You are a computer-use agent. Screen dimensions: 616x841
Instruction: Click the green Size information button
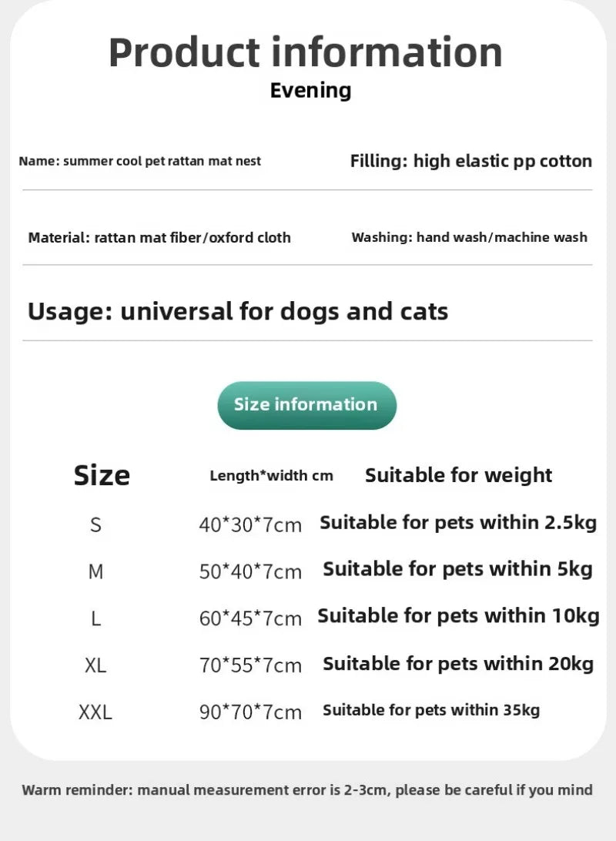click(x=306, y=405)
